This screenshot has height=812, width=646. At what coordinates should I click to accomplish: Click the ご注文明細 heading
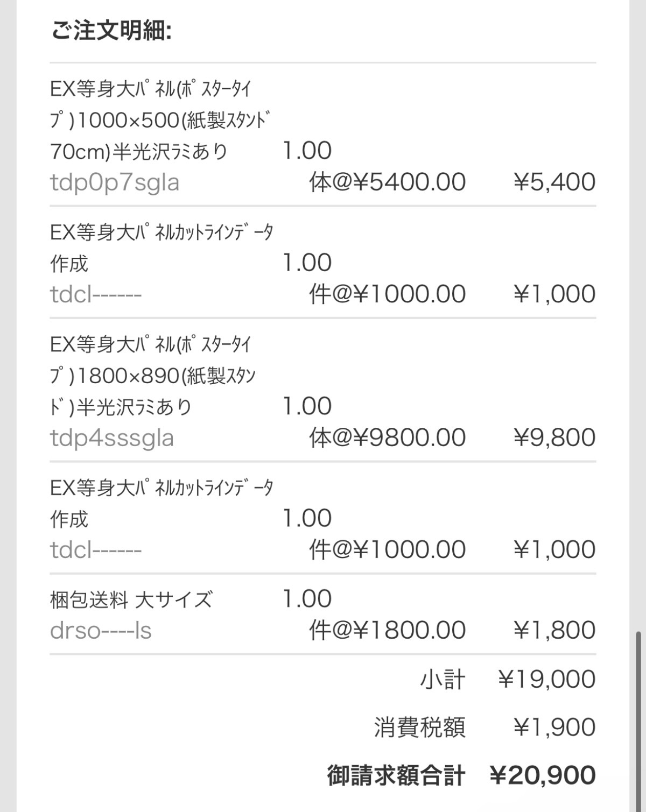pos(111,31)
